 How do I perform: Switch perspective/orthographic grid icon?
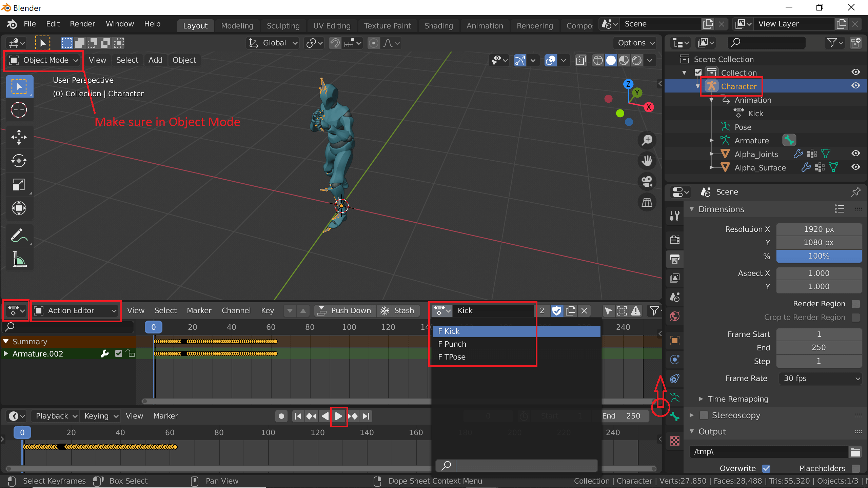click(647, 202)
